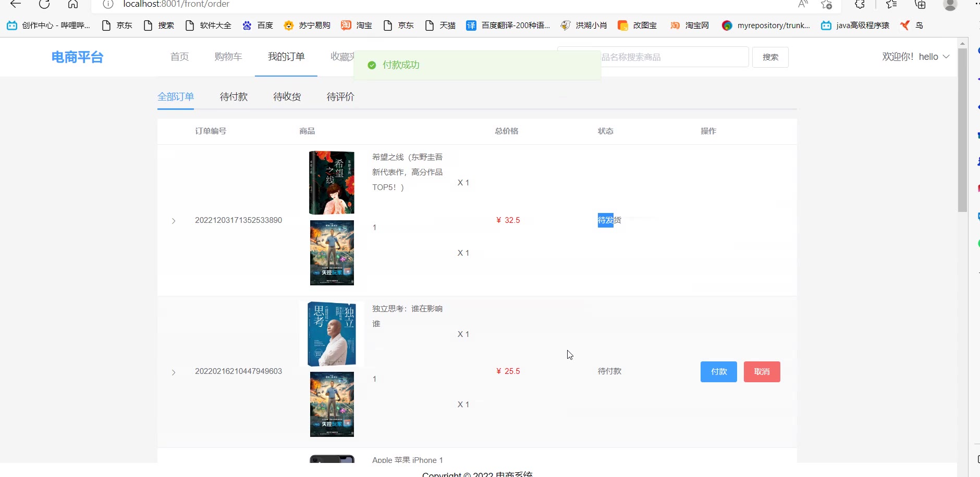The image size is (980, 477).
Task: Open the browser profile avatar
Action: (950, 4)
